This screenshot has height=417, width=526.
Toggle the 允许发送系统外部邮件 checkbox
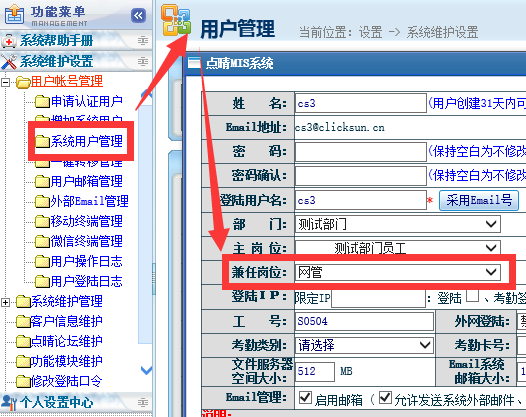pyautogui.click(x=385, y=398)
